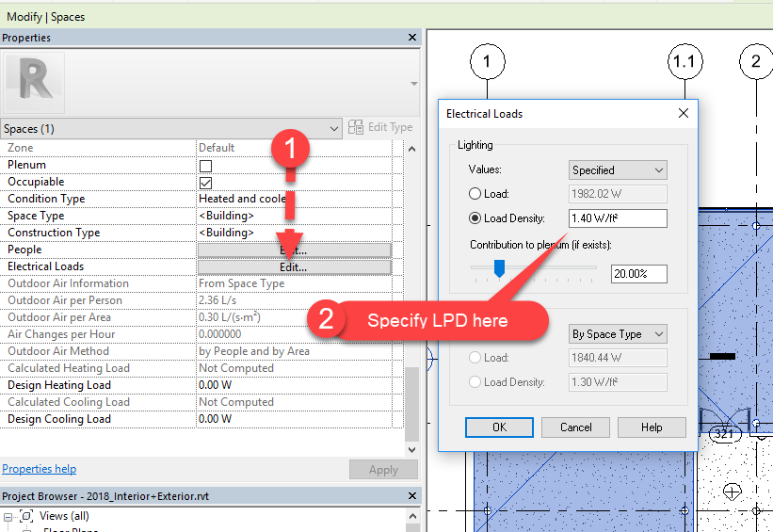773x532 pixels.
Task: Click the Calculated Heating Load row
Action: pyautogui.click(x=196, y=368)
